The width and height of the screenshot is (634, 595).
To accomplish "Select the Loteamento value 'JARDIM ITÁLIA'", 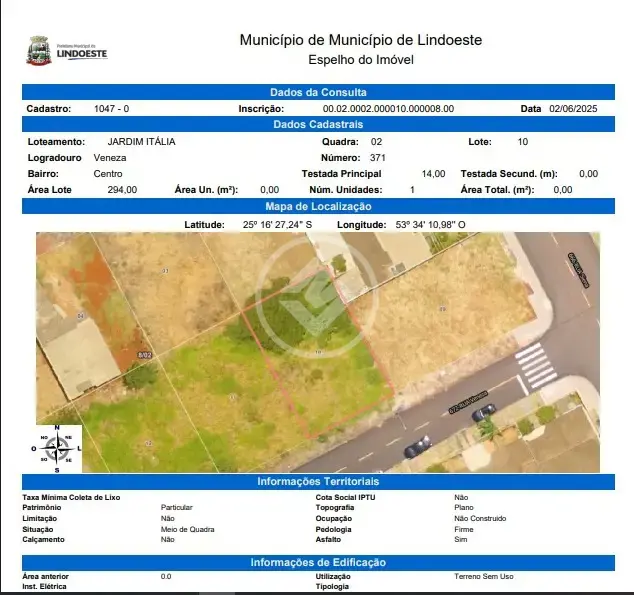I will click(x=142, y=142).
